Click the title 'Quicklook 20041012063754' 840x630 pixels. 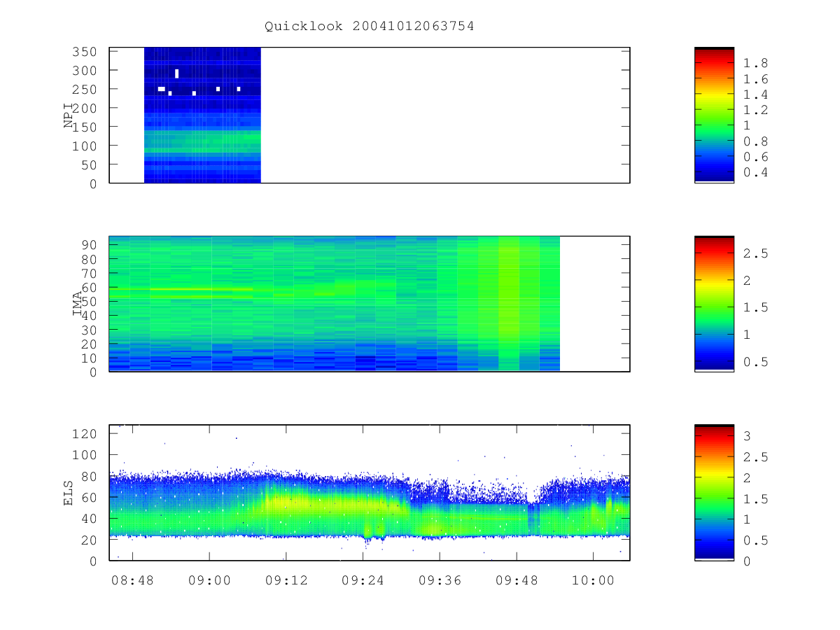pyautogui.click(x=370, y=27)
